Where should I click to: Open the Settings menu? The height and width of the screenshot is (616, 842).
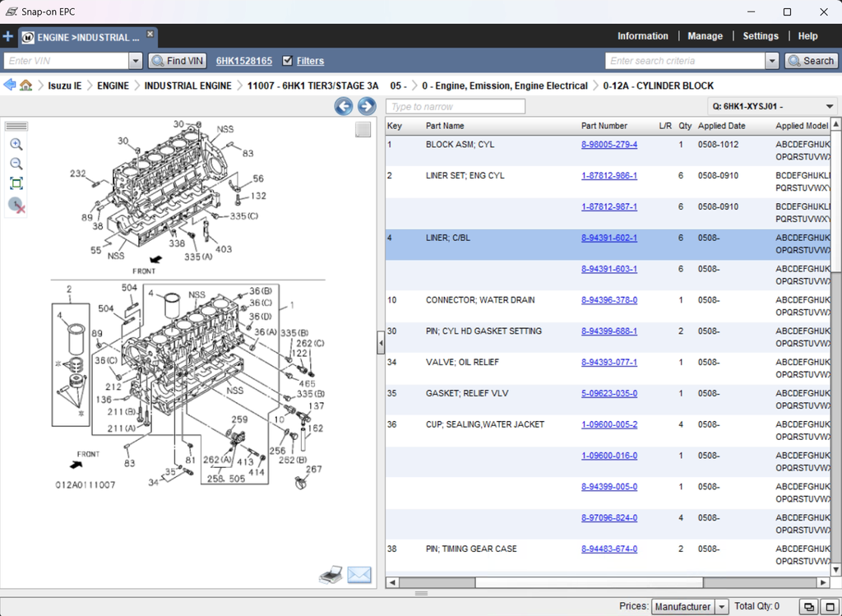[761, 36]
